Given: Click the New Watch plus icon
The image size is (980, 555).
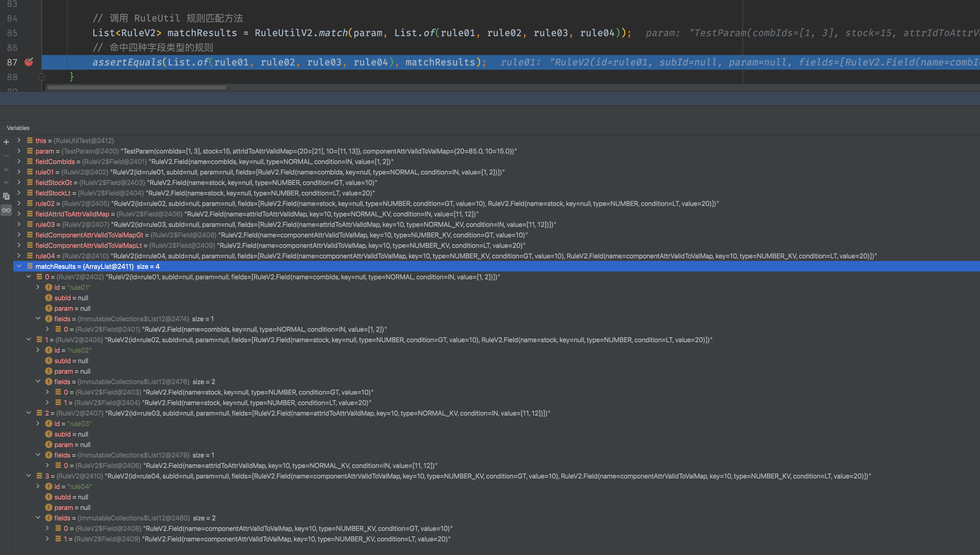Looking at the screenshot, I should click(x=6, y=142).
